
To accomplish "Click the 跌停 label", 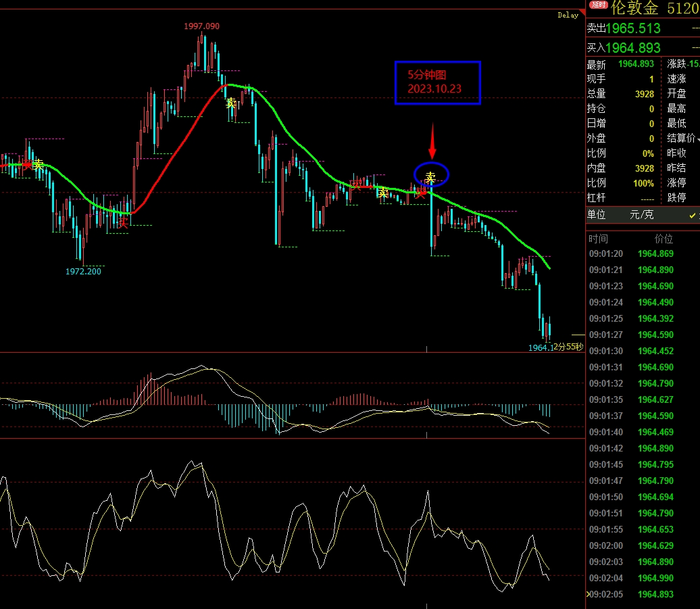I will pyautogui.click(x=677, y=198).
